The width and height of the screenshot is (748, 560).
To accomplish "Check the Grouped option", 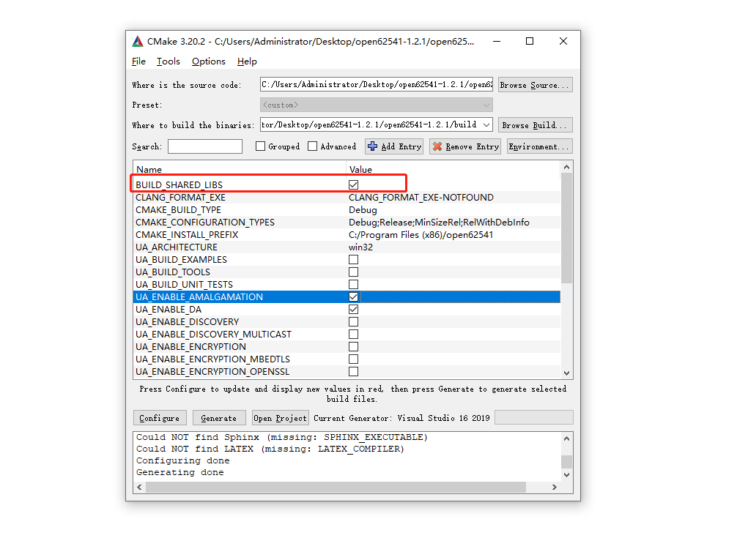I will pos(261,146).
